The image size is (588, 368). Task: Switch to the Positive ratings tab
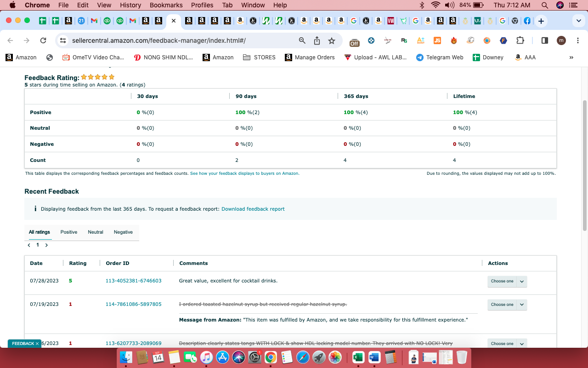69,232
